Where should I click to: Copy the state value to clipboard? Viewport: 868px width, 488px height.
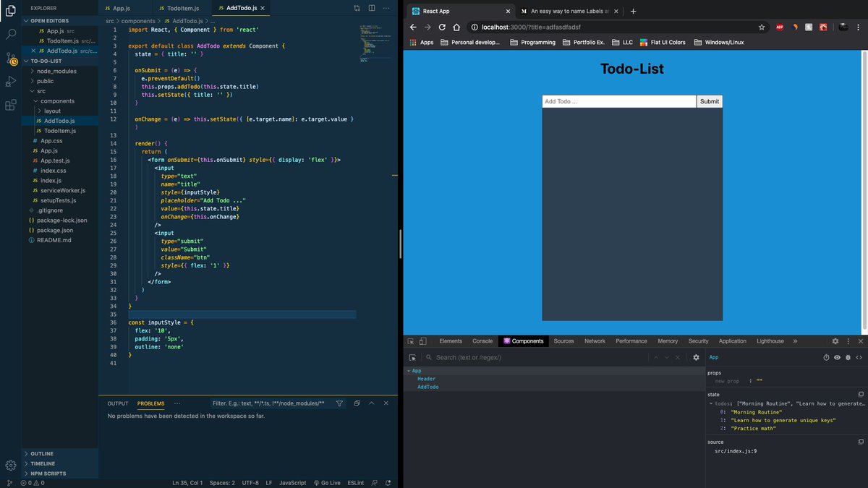[x=861, y=395]
